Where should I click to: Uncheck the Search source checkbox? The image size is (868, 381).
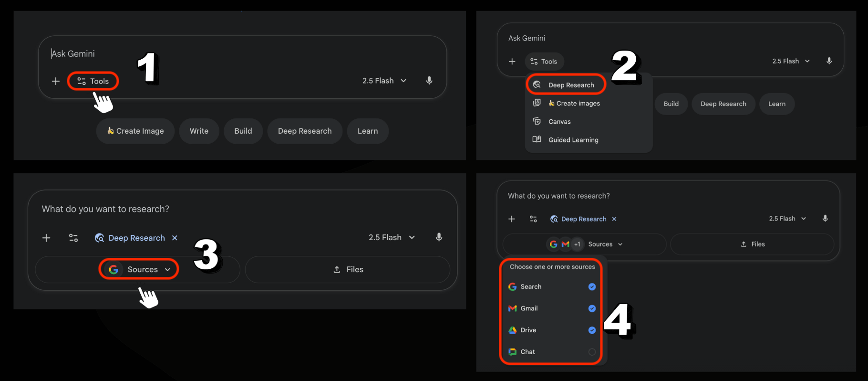(x=592, y=287)
